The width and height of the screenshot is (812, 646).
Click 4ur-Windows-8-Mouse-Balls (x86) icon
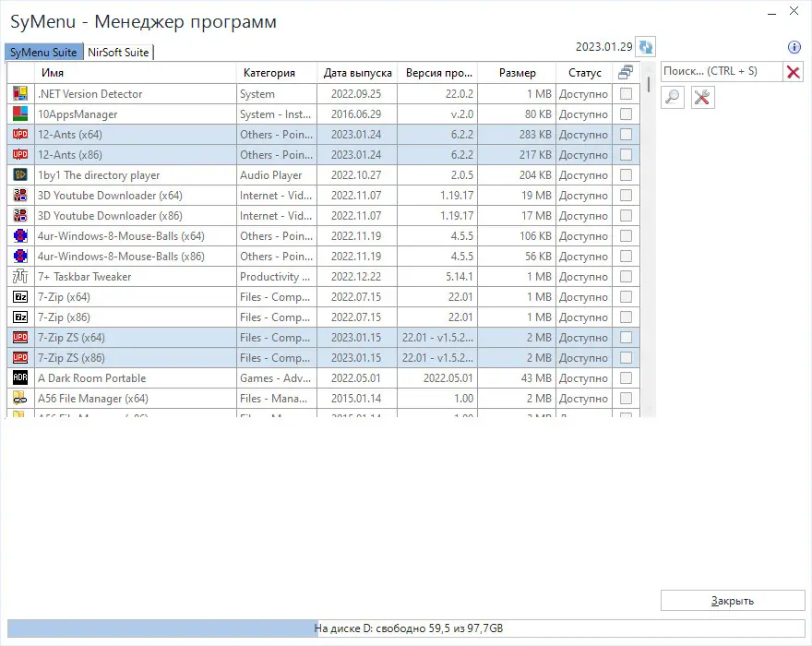point(20,256)
